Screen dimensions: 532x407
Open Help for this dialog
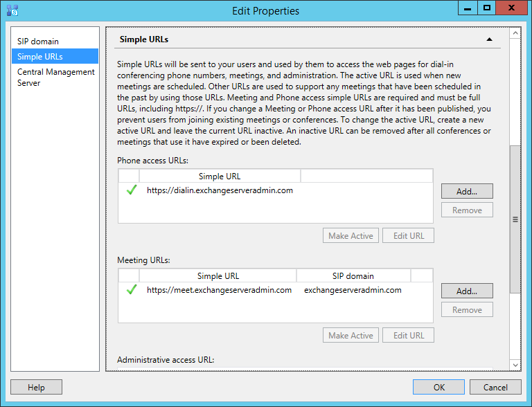(36, 387)
